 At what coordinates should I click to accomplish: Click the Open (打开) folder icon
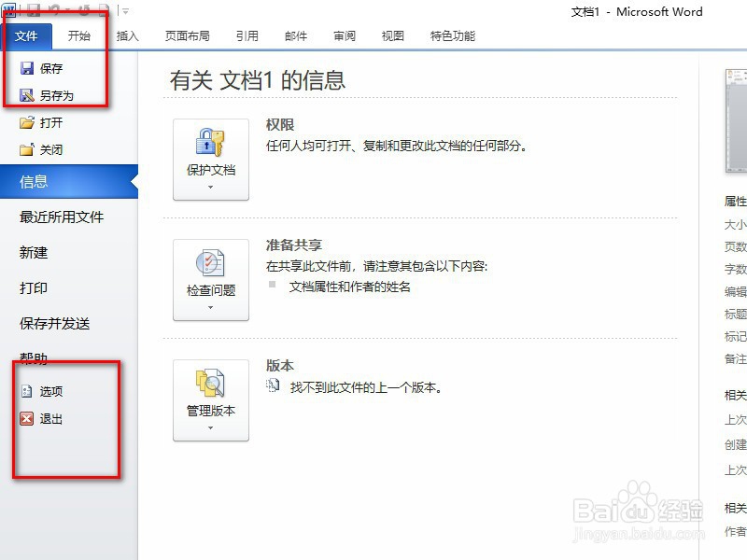click(27, 122)
